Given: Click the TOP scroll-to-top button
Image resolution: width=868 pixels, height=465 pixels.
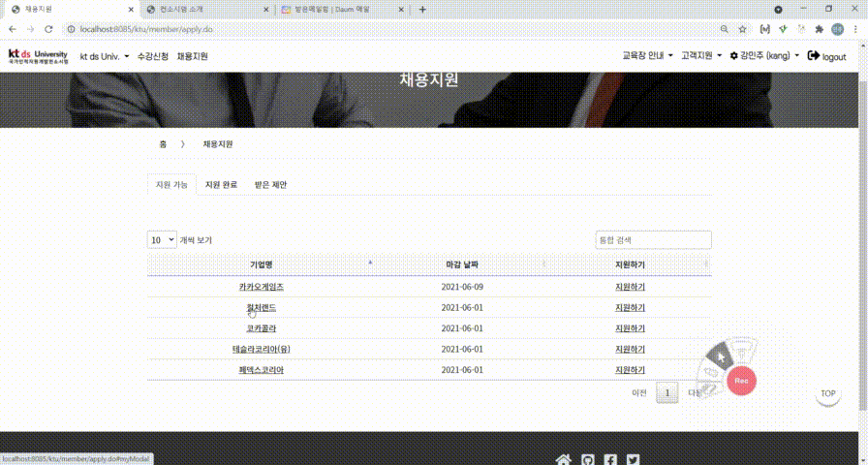Looking at the screenshot, I should 827,393.
